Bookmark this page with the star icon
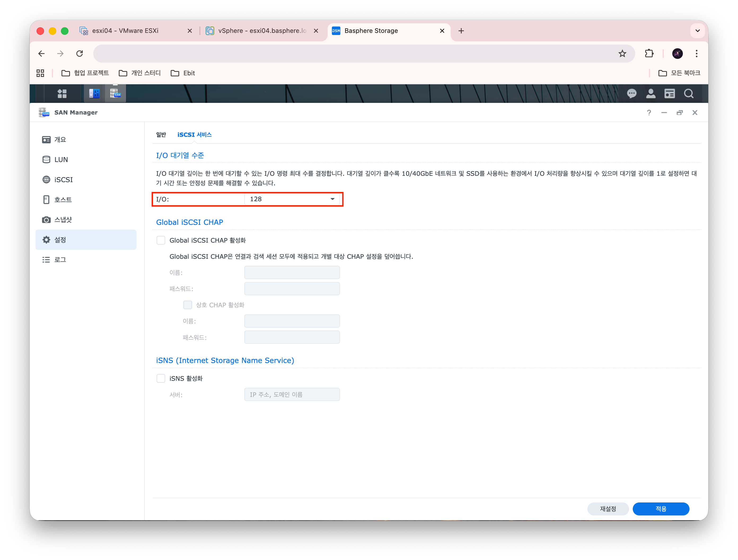This screenshot has width=738, height=560. coord(622,53)
